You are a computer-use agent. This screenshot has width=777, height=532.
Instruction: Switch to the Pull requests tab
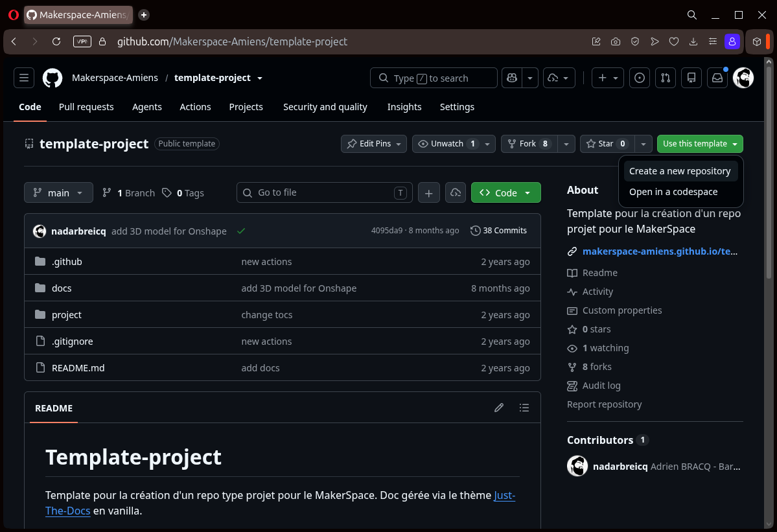click(x=86, y=107)
